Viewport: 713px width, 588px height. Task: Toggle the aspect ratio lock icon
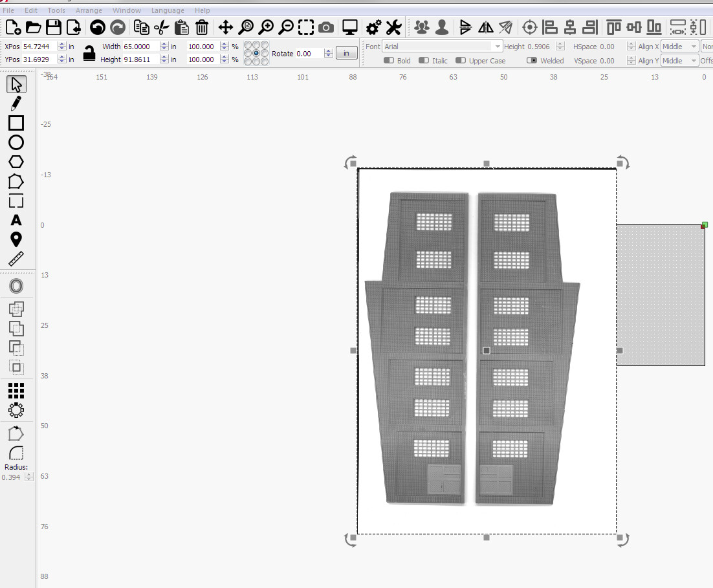point(89,53)
